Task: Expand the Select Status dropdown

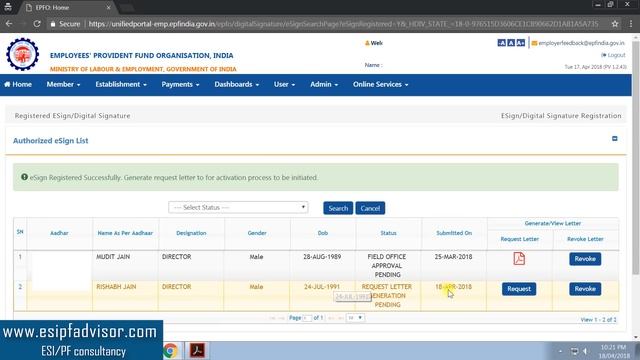Action: [x=238, y=207]
